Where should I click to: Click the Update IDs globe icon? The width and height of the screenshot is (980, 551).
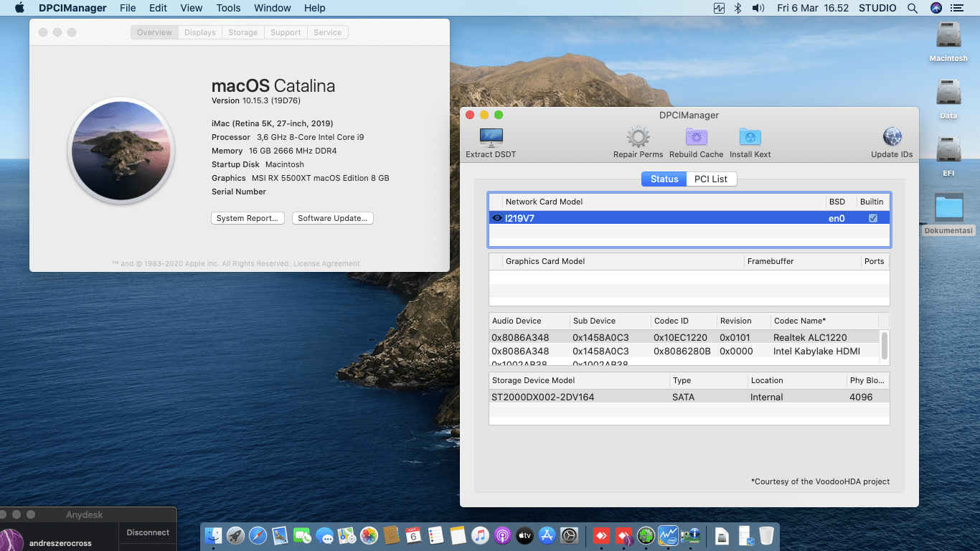892,137
